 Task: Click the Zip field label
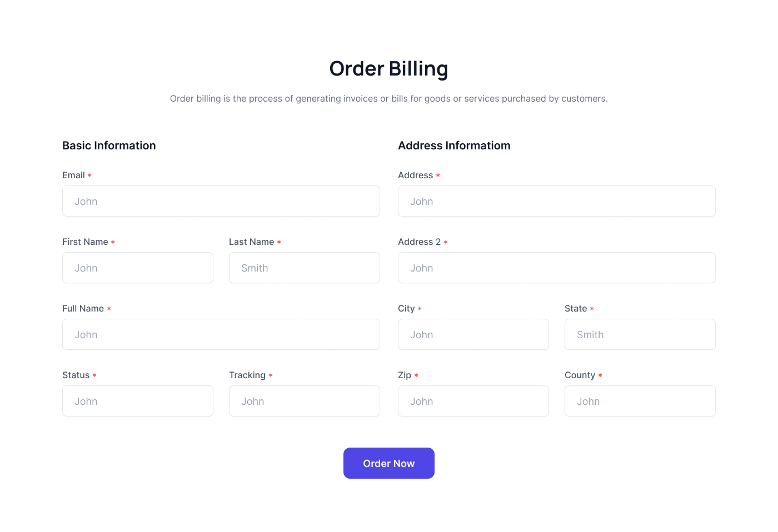(405, 375)
